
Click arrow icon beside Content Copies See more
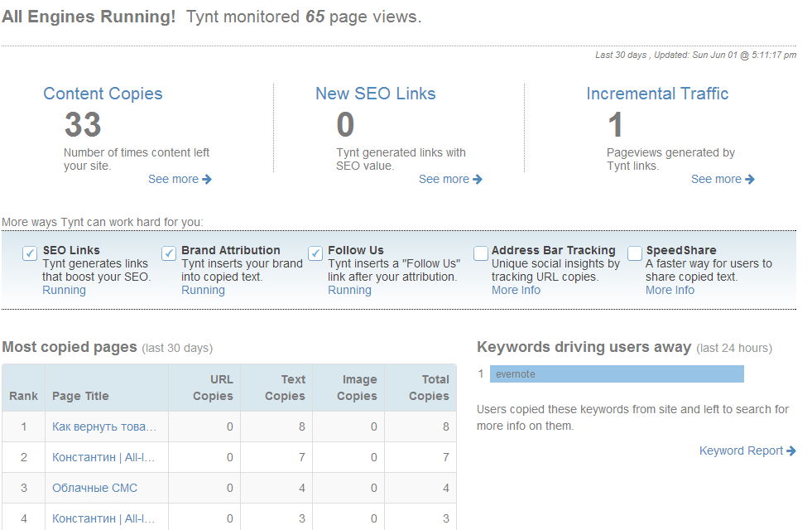pyautogui.click(x=207, y=179)
